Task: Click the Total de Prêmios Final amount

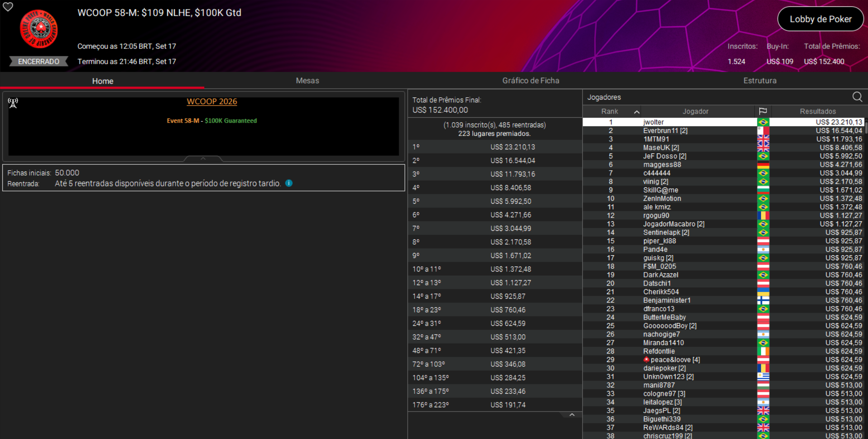Action: 440,110
